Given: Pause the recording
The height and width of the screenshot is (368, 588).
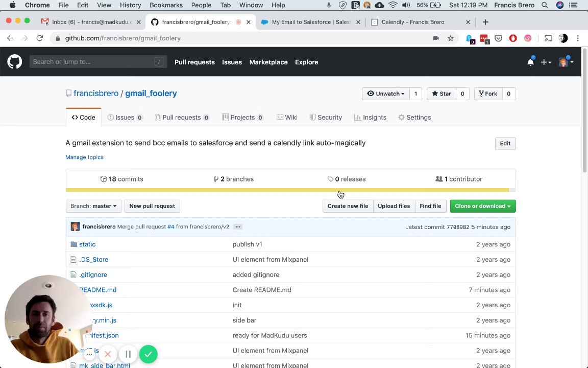Looking at the screenshot, I should coord(128,354).
